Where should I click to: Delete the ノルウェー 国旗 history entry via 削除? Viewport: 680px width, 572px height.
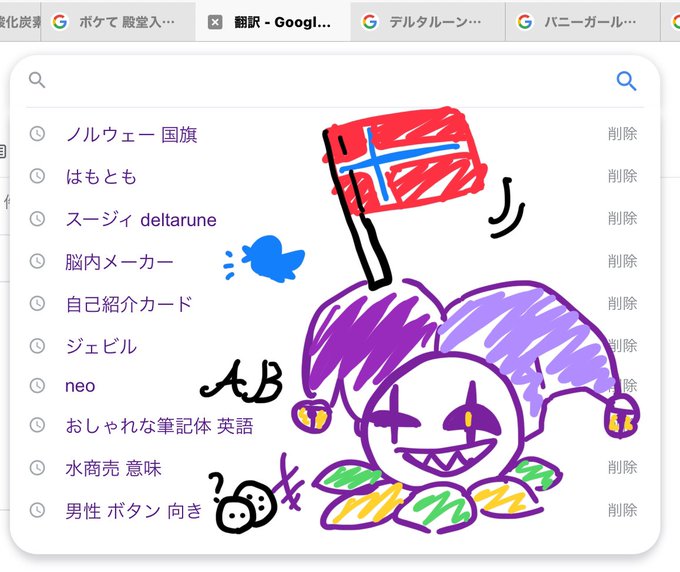622,134
